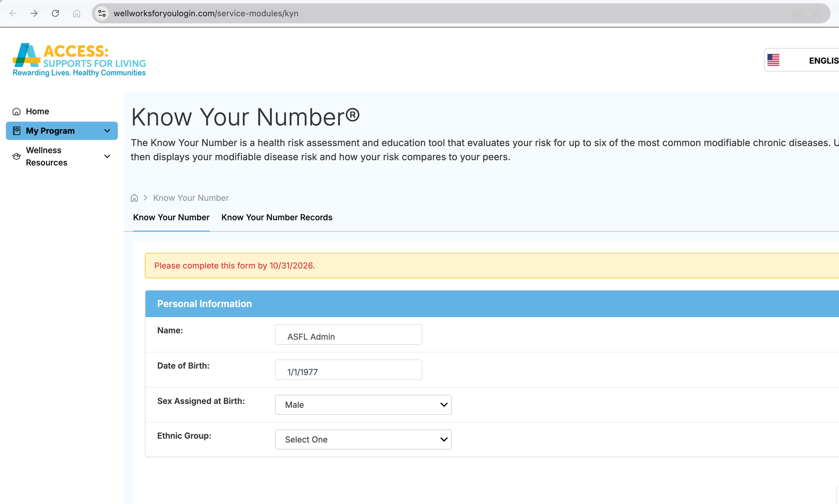Viewport: 839px width, 504px height.
Task: Click the browser home icon
Action: tap(77, 13)
